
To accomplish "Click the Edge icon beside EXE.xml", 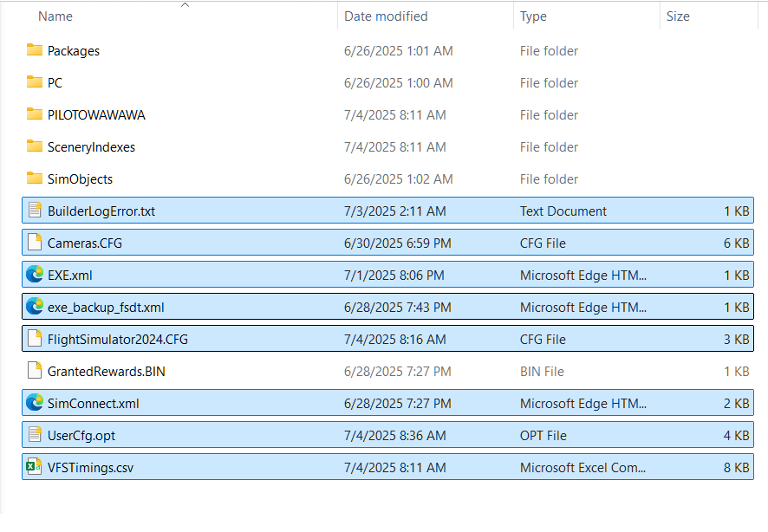I will (35, 275).
